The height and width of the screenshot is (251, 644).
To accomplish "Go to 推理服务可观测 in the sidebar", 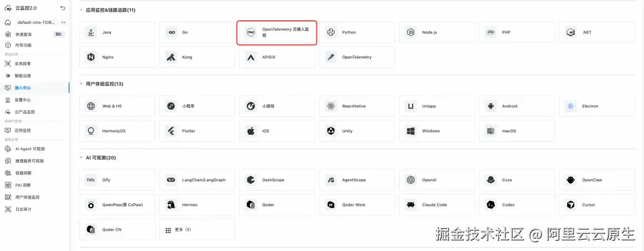I will coord(35,160).
